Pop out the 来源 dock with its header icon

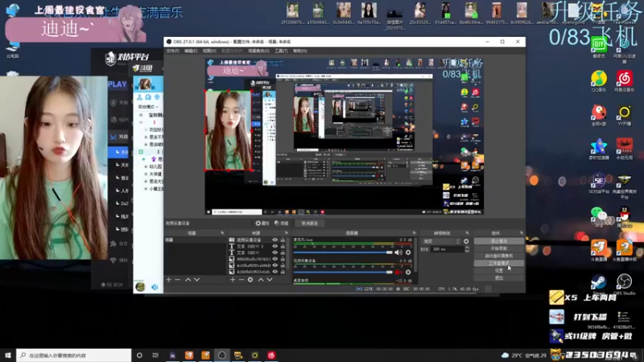(287, 233)
